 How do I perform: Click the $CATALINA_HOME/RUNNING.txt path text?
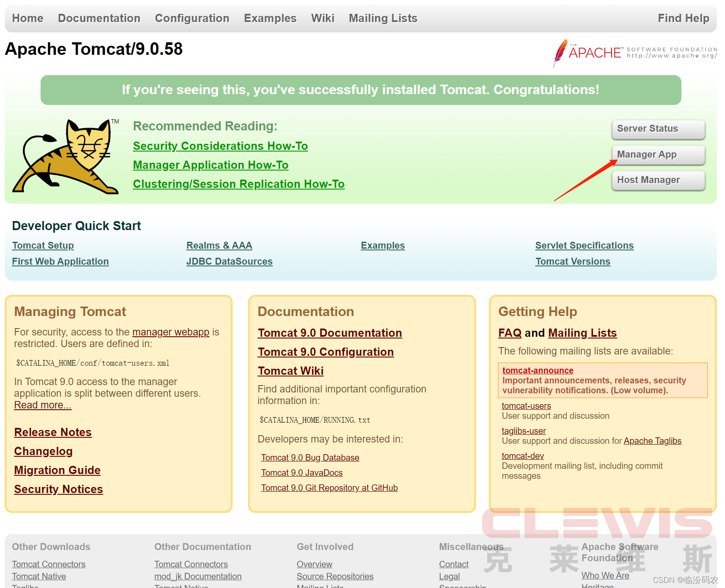(315, 420)
